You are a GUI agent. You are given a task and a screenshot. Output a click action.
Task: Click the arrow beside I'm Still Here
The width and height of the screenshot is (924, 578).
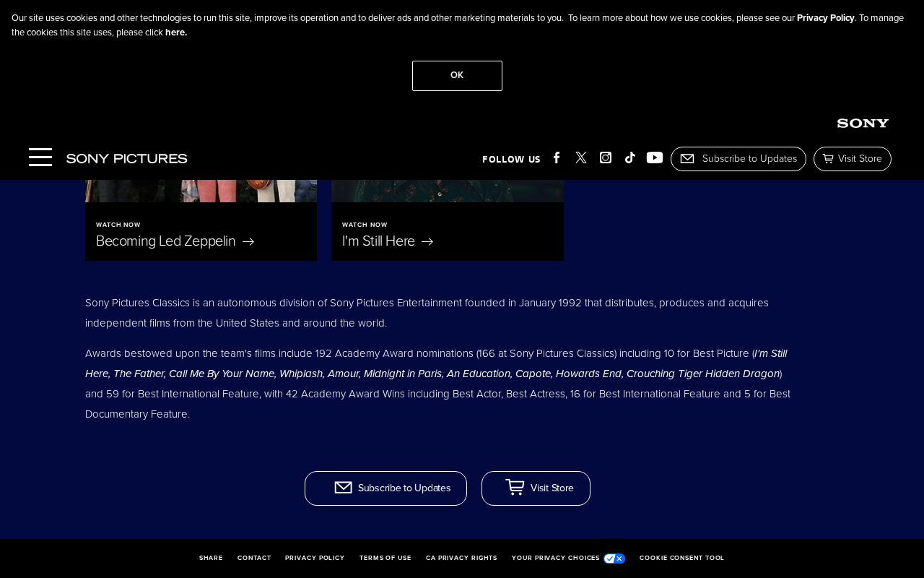pos(427,241)
